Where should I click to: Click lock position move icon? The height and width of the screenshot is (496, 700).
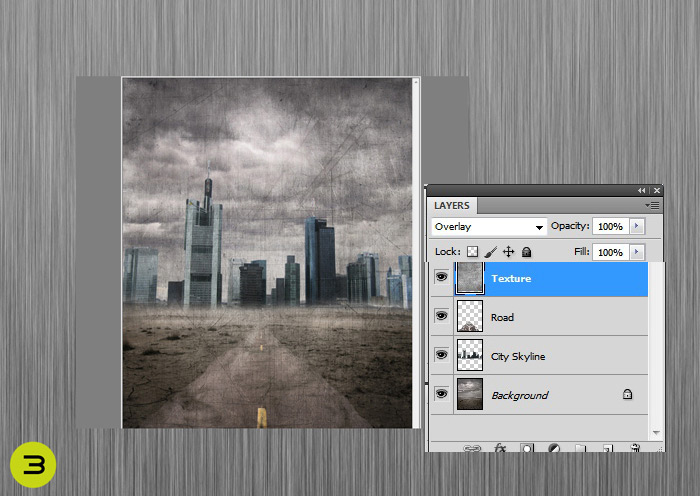(508, 252)
